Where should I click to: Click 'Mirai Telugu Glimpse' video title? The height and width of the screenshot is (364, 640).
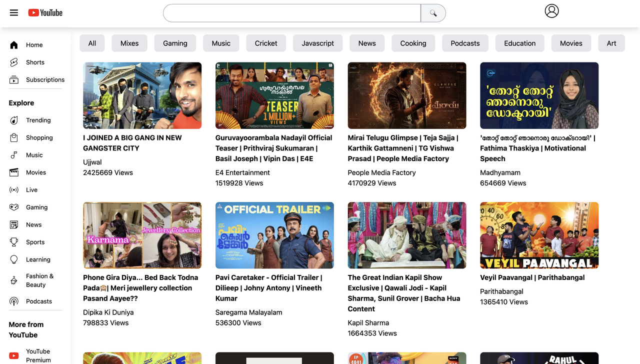click(x=403, y=148)
